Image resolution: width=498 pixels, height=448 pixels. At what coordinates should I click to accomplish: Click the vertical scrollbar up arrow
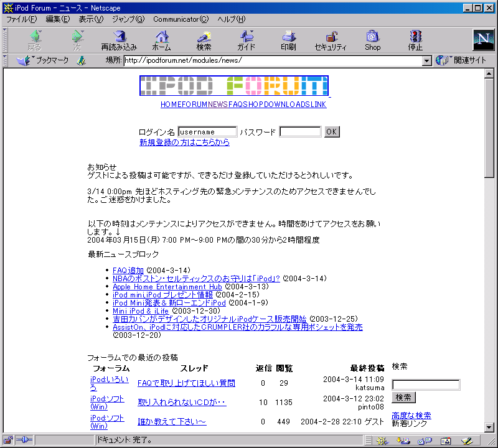coord(489,73)
